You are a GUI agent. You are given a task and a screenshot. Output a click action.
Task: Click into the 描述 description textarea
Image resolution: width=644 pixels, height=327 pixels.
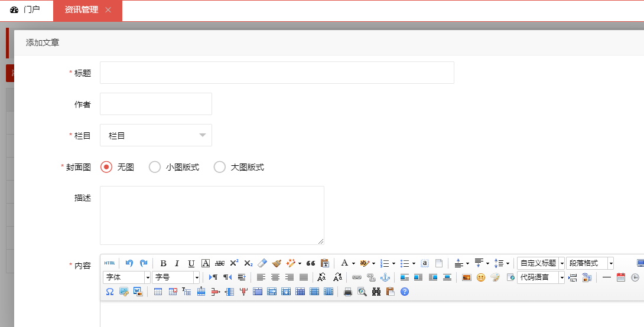pos(212,215)
